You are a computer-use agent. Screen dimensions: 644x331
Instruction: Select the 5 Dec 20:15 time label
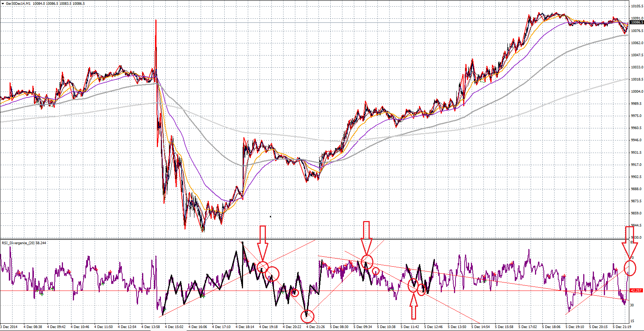(x=598, y=327)
